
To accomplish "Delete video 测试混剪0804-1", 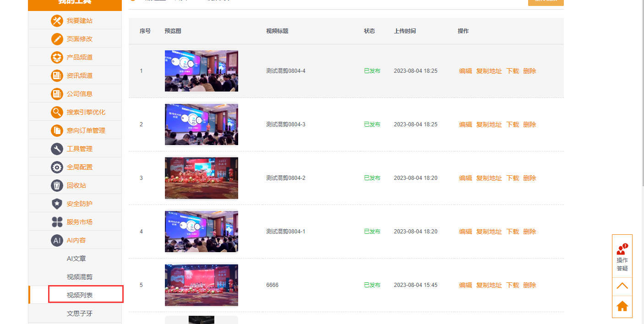I will pos(529,232).
